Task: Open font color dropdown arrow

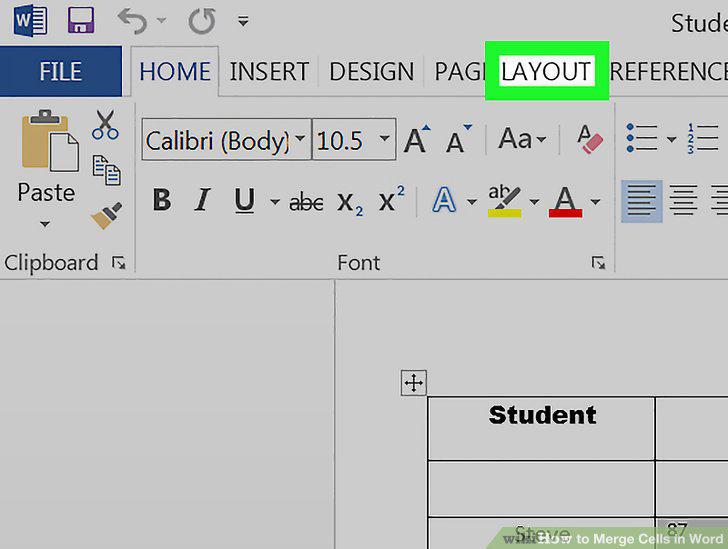Action: [595, 202]
